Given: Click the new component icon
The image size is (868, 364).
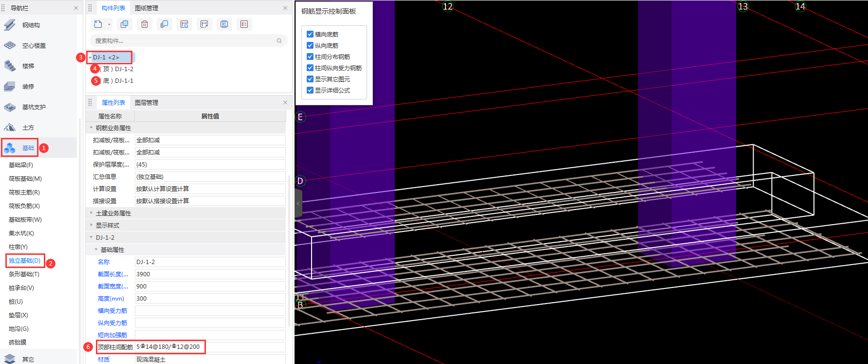Looking at the screenshot, I should 98,24.
